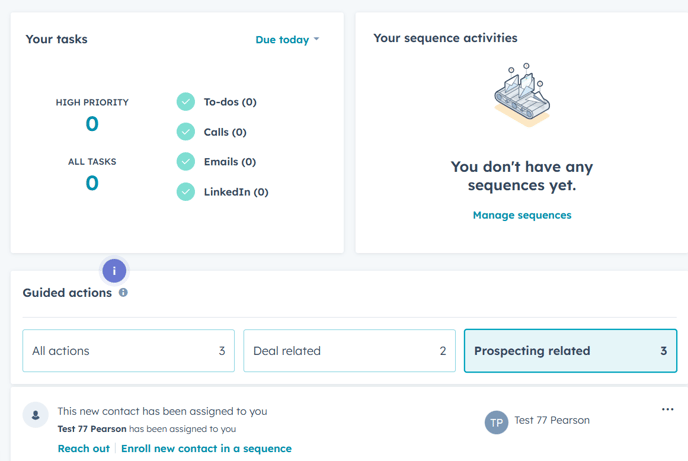The image size is (688, 461).
Task: Click the Reach out link
Action: click(x=84, y=449)
